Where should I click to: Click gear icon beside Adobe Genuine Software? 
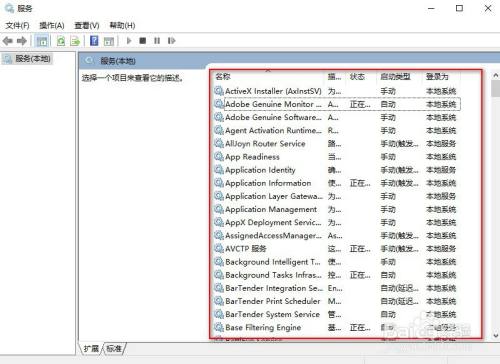219,117
